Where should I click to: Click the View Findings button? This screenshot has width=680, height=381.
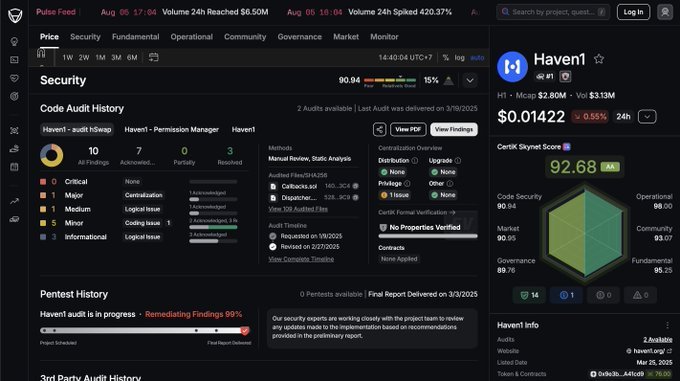click(x=454, y=129)
